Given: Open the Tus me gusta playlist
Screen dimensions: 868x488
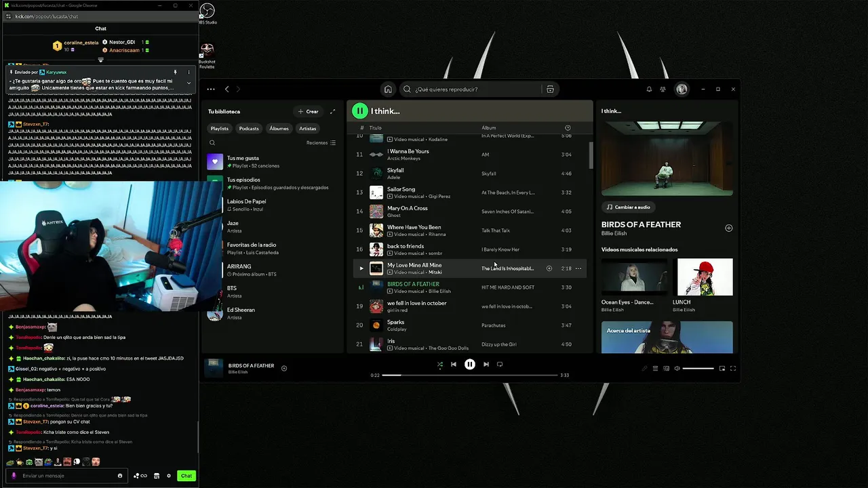Looking at the screenshot, I should click(x=273, y=161).
